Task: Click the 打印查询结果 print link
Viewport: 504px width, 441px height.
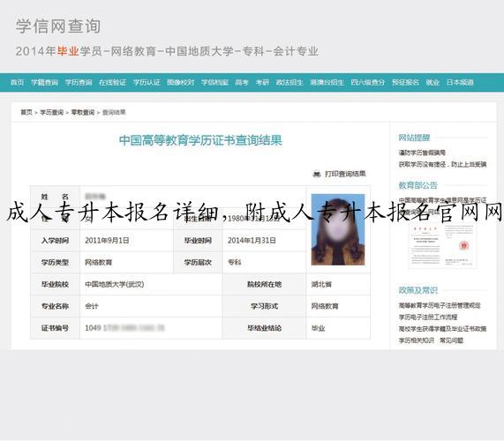Action: pyautogui.click(x=345, y=174)
